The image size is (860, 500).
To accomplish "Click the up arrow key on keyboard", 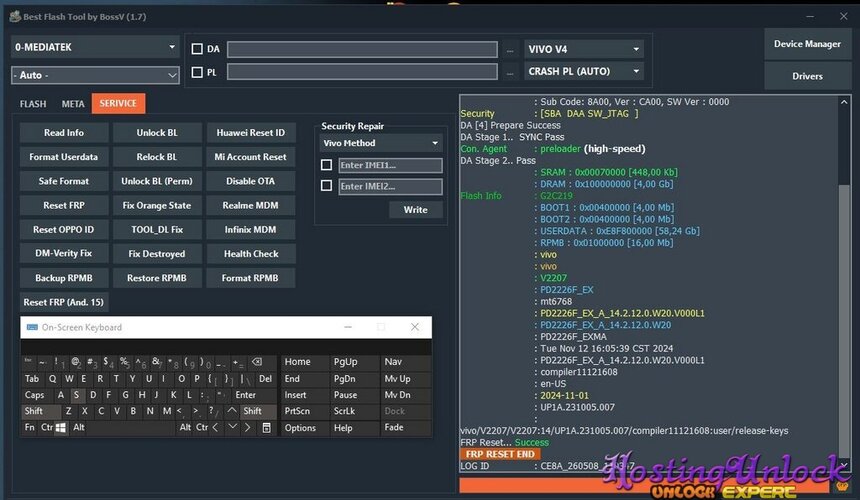I will coord(232,411).
